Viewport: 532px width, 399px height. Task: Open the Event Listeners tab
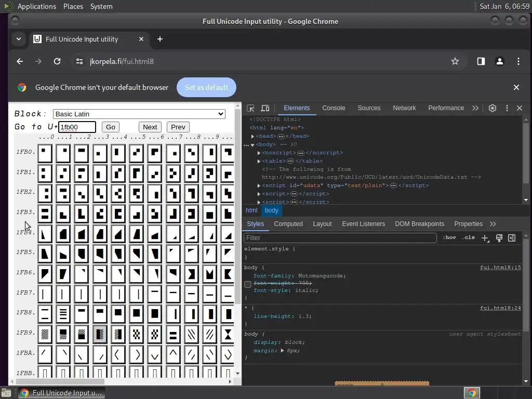point(363,224)
